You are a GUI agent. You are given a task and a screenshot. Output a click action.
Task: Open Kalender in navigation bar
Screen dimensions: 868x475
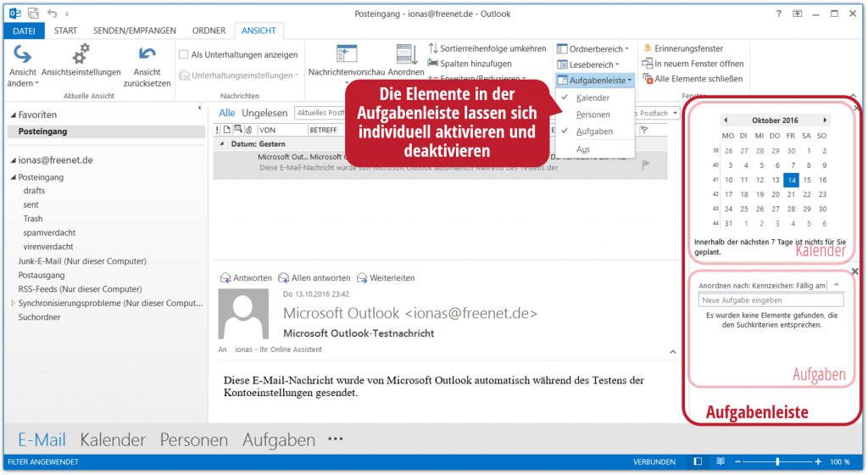coord(113,440)
